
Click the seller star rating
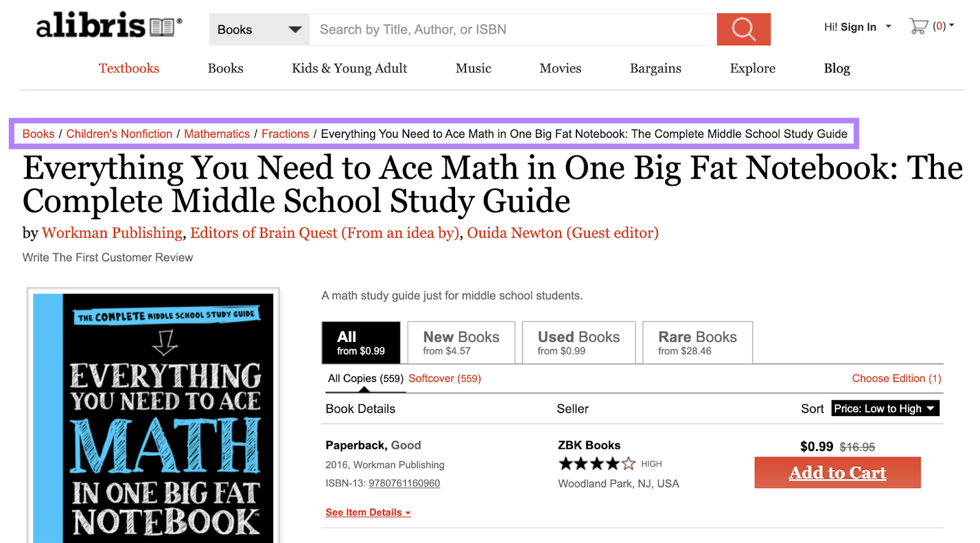[x=597, y=464]
